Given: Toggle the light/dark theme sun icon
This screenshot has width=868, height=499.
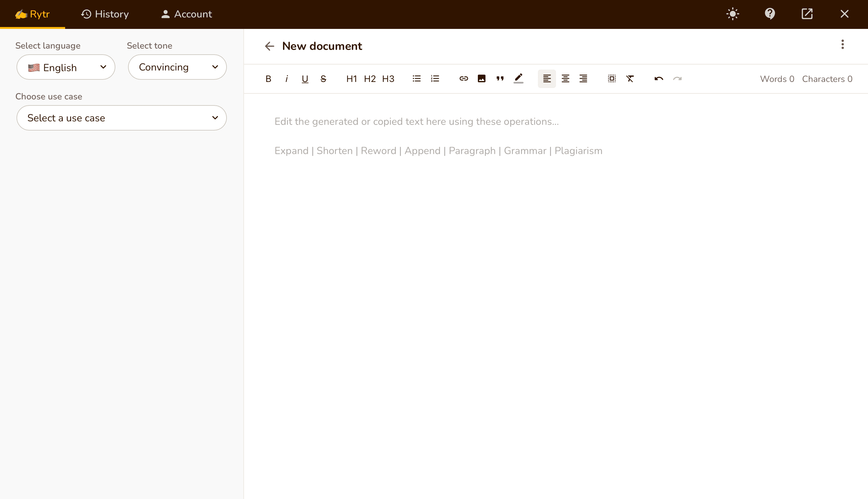Looking at the screenshot, I should pyautogui.click(x=733, y=14).
